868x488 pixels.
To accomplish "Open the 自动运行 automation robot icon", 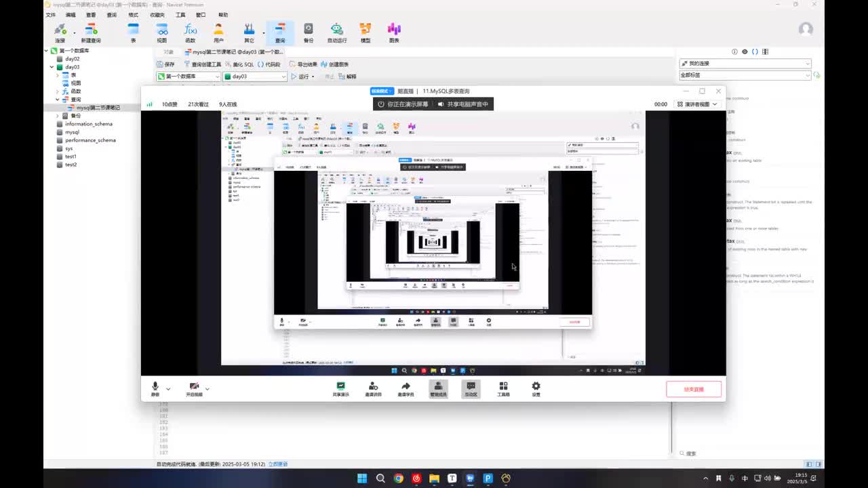I will click(x=337, y=32).
